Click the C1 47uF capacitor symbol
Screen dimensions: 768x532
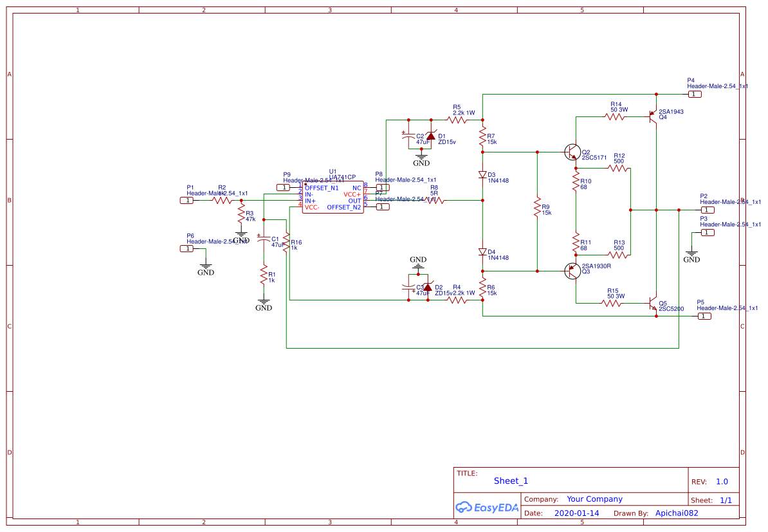point(264,241)
